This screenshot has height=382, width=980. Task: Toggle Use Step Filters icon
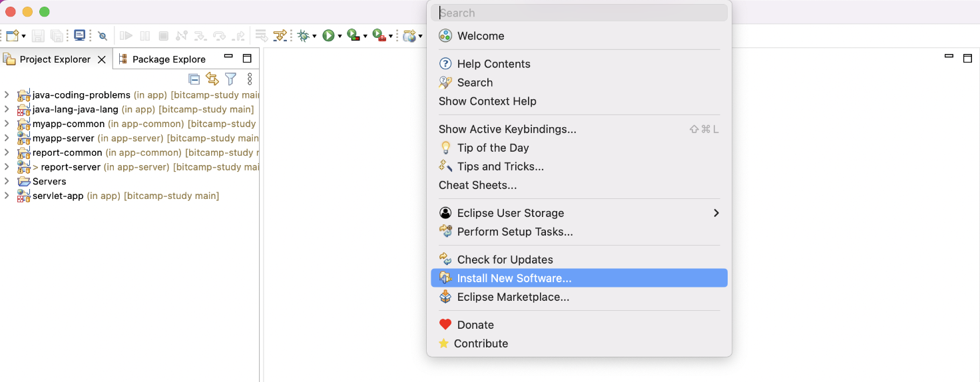[280, 36]
